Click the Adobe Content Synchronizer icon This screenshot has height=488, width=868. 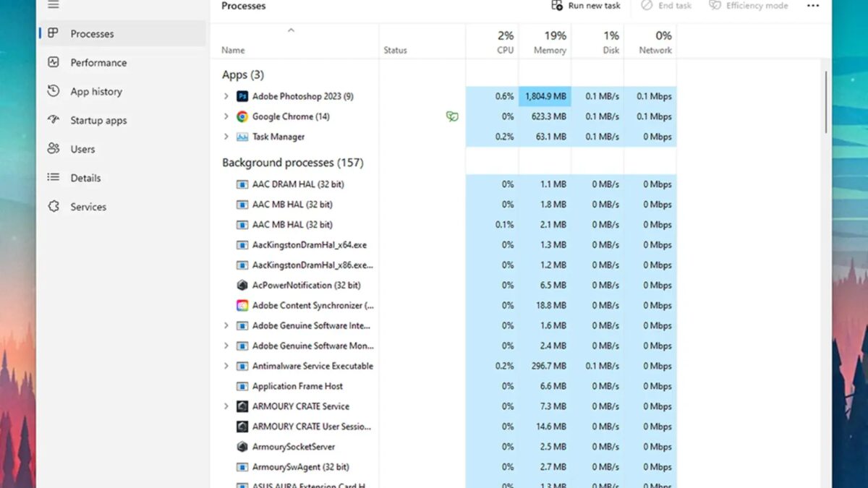pyautogui.click(x=242, y=306)
